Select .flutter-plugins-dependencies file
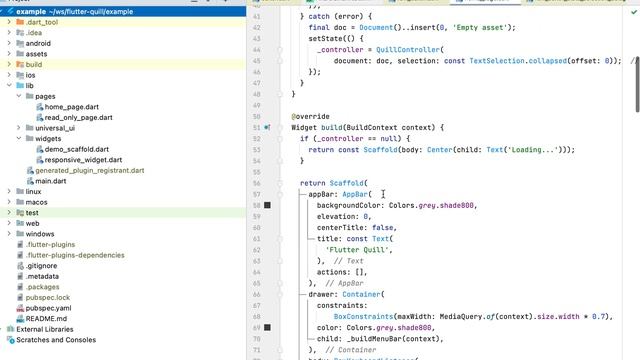The image size is (640, 360). (x=75, y=255)
